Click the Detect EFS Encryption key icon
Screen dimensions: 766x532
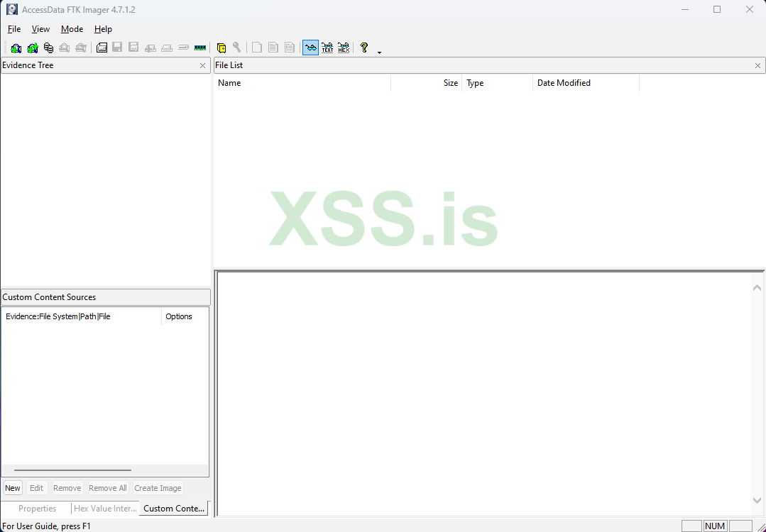coord(237,48)
